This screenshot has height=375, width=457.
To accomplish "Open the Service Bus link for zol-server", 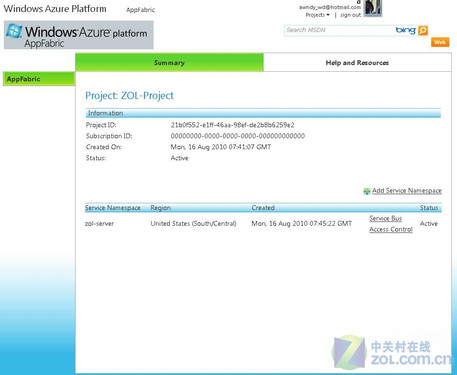I will pos(386,218).
